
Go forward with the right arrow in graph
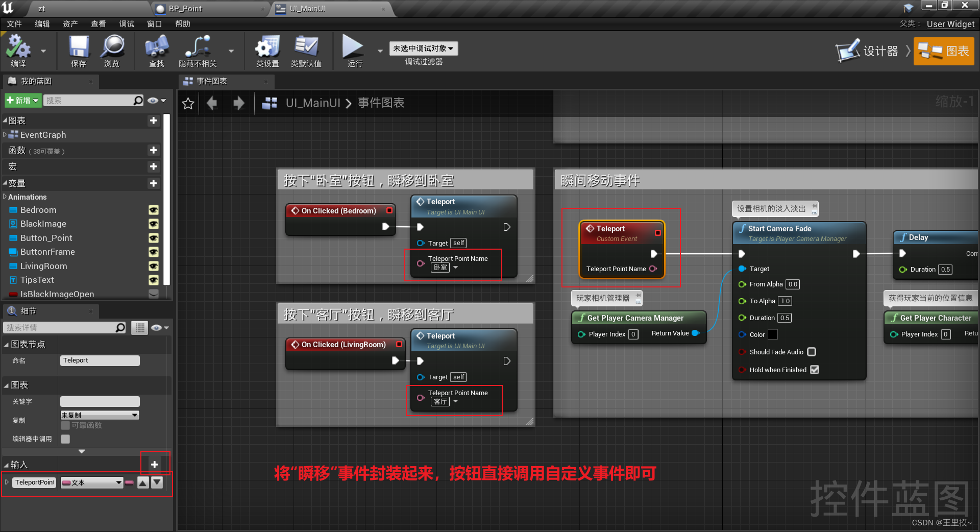click(239, 104)
